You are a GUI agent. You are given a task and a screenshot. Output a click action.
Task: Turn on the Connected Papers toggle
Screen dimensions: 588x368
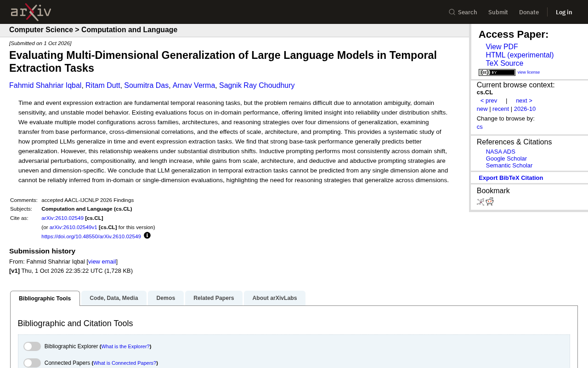tap(32, 363)
